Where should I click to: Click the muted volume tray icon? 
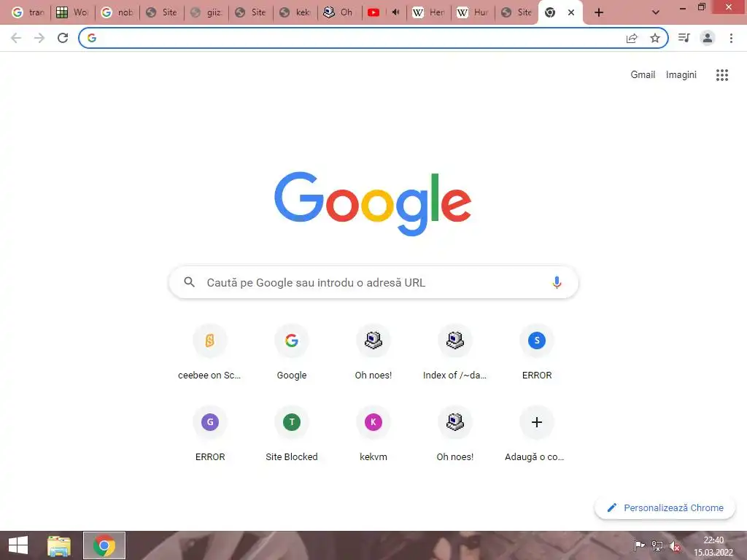point(674,545)
